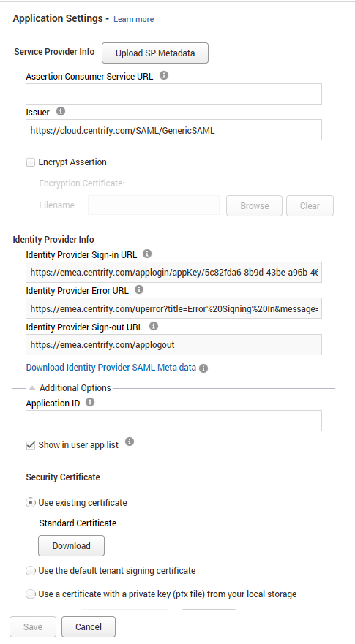Focus the Application ID field
355x644 pixels.
(173, 420)
